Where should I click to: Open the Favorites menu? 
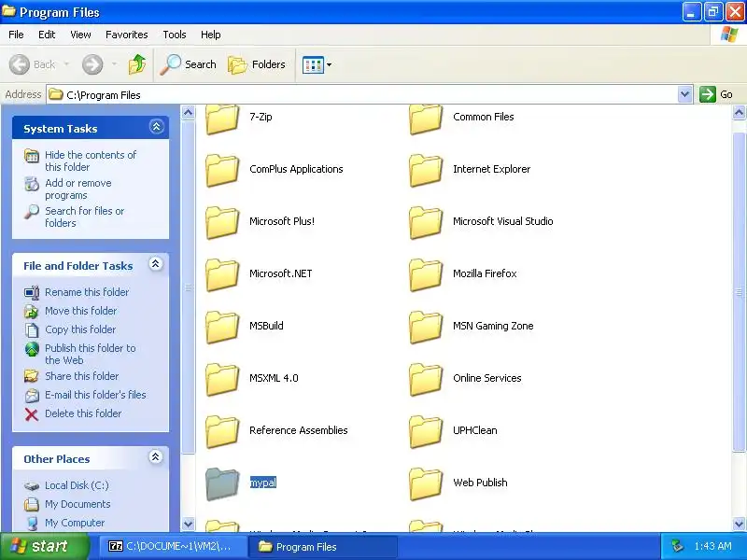tap(127, 35)
